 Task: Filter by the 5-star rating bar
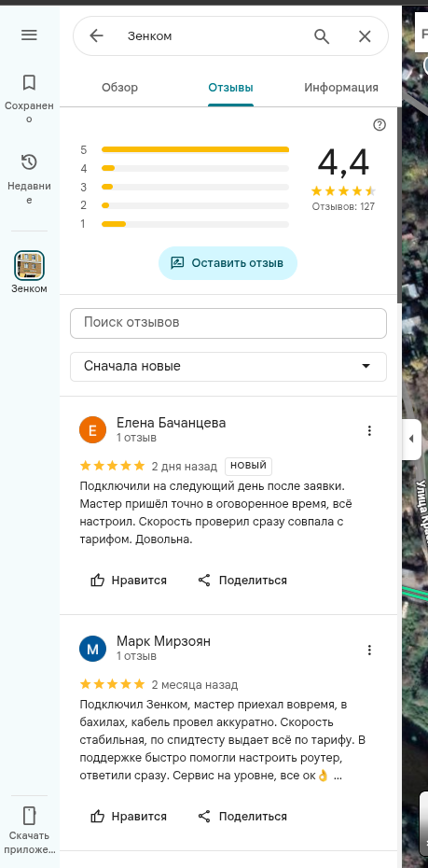click(x=185, y=149)
